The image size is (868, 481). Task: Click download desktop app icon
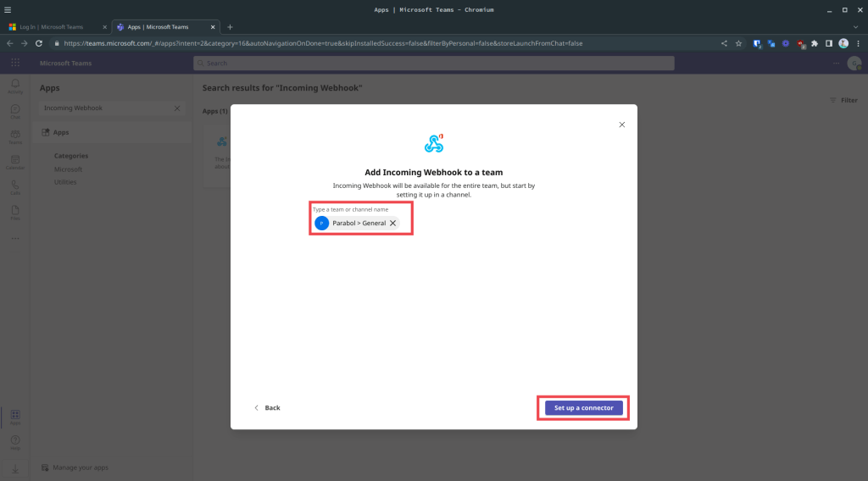15,469
